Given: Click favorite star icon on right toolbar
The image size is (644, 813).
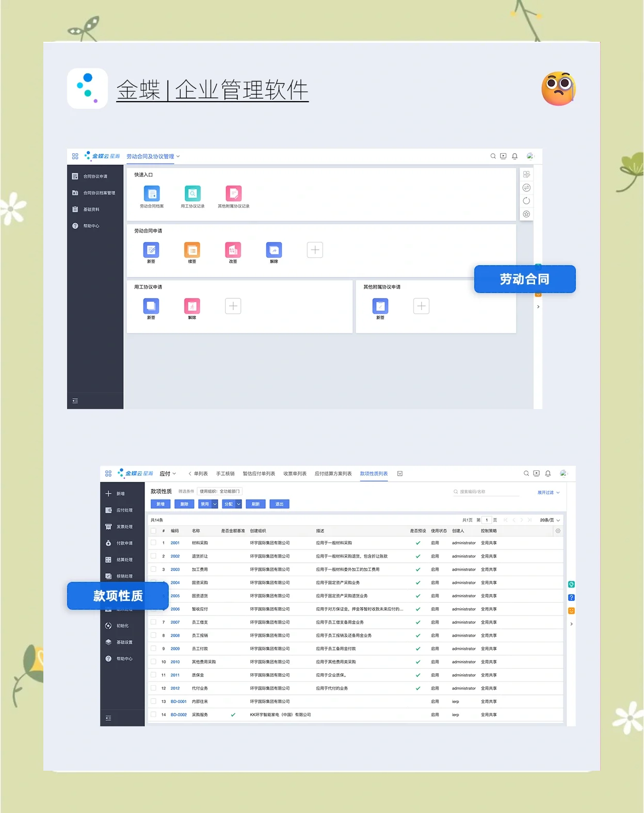Looking at the screenshot, I should coord(526,214).
